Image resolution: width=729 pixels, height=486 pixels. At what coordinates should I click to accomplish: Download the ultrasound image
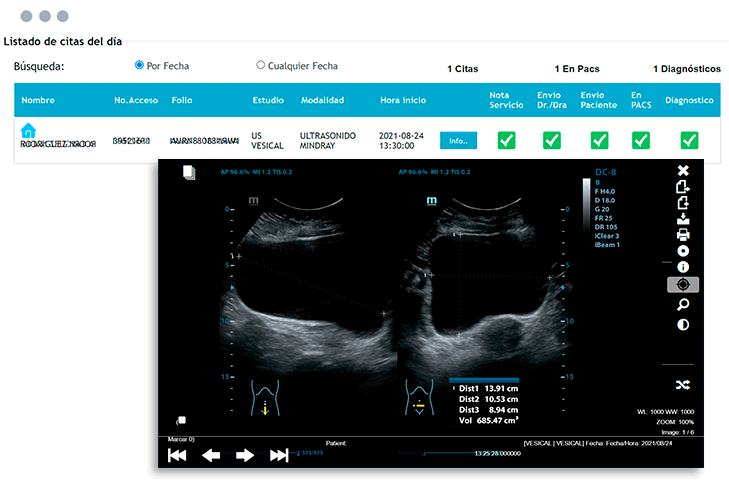click(683, 219)
